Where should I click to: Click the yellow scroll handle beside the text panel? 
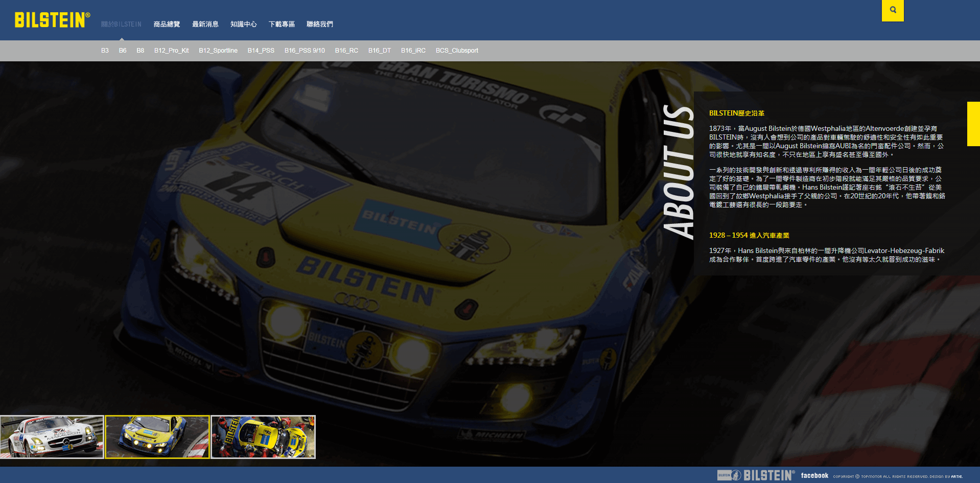[x=973, y=124]
